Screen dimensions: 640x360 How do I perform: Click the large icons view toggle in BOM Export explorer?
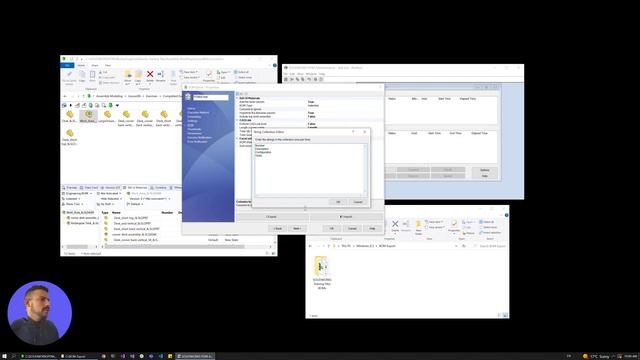pos(505,316)
